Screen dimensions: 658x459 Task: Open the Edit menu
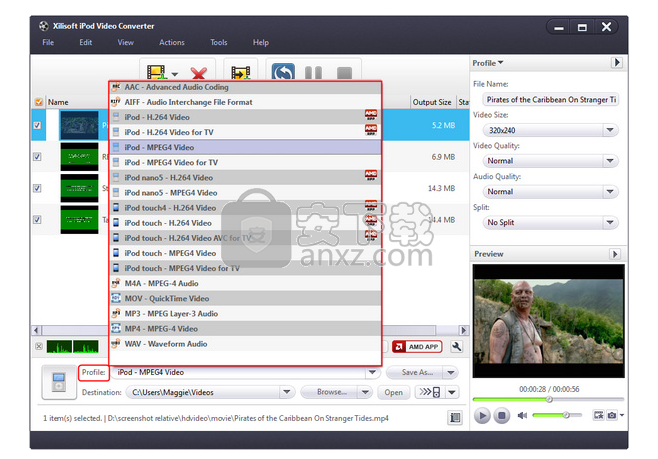pyautogui.click(x=86, y=42)
